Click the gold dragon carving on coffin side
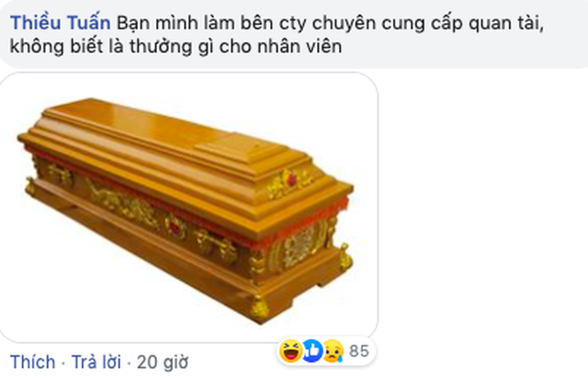 [x=122, y=202]
